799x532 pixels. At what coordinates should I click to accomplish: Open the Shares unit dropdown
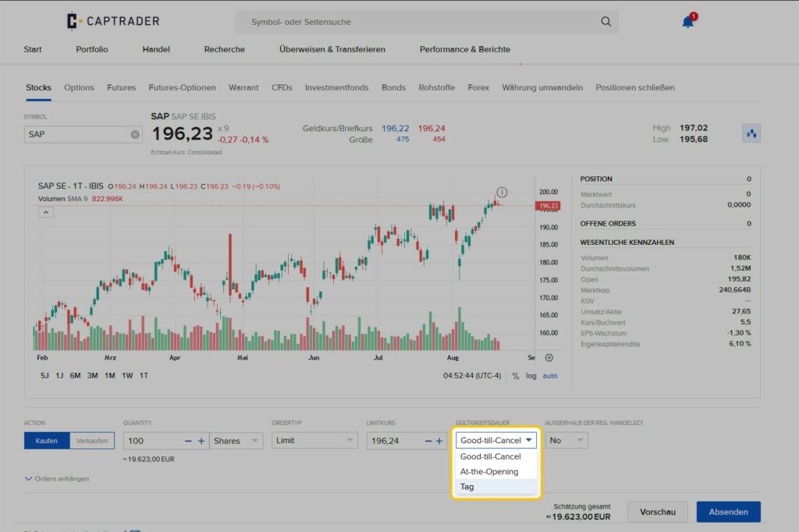236,441
